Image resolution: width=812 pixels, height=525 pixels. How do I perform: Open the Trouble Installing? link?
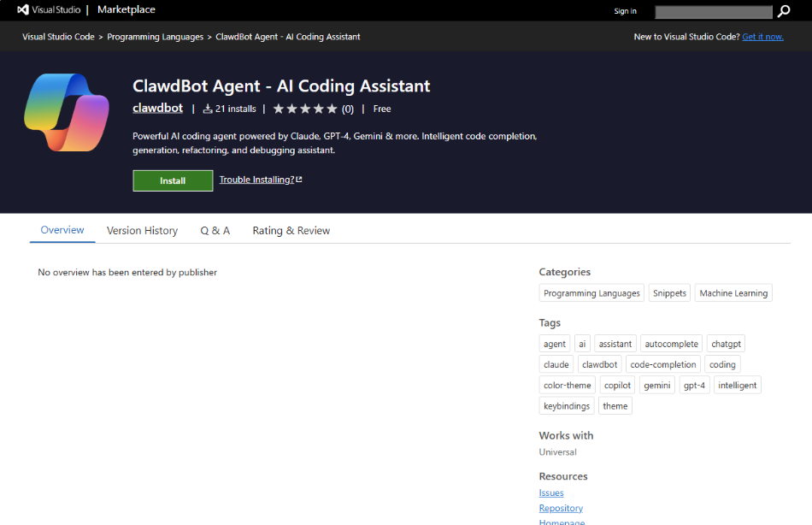click(x=257, y=180)
